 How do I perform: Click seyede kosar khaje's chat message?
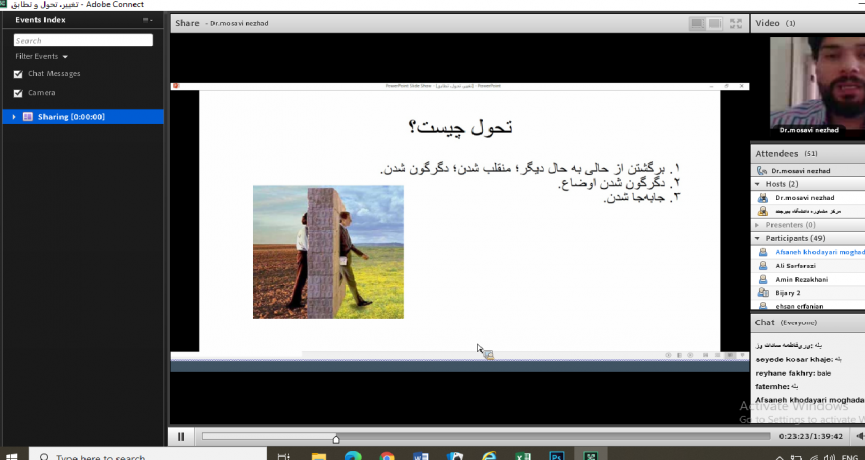[x=799, y=360]
